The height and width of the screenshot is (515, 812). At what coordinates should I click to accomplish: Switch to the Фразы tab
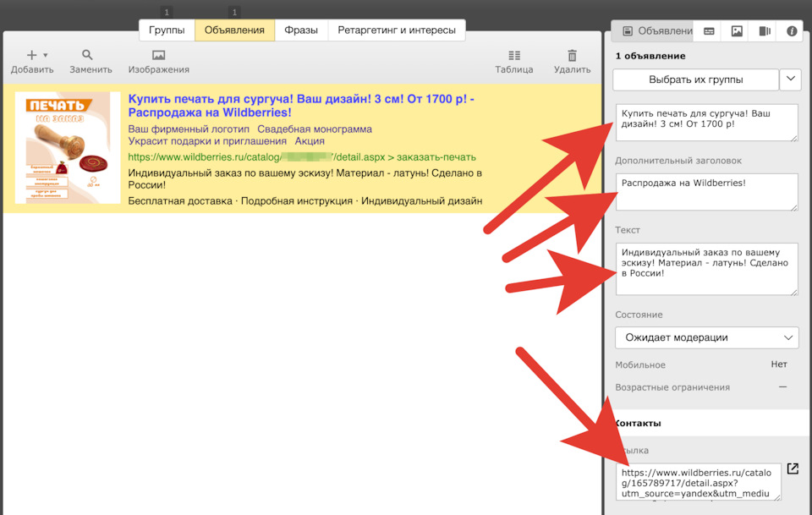tap(301, 30)
